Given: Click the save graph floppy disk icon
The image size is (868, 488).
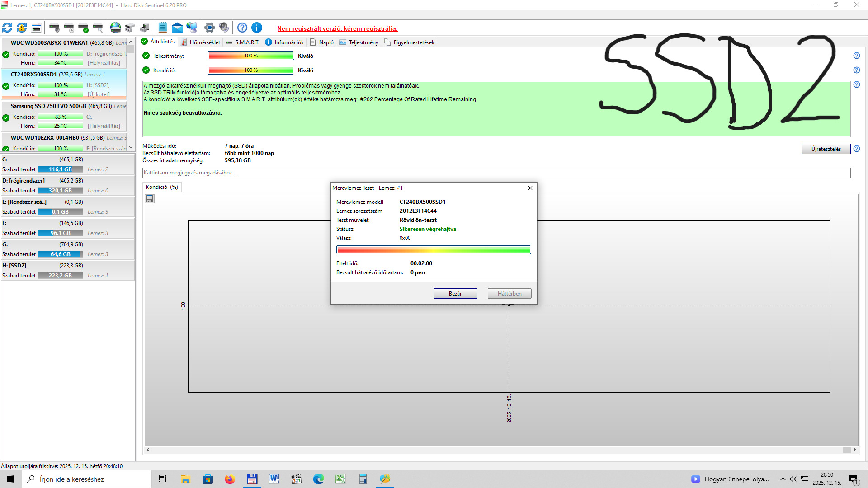Looking at the screenshot, I should [150, 199].
